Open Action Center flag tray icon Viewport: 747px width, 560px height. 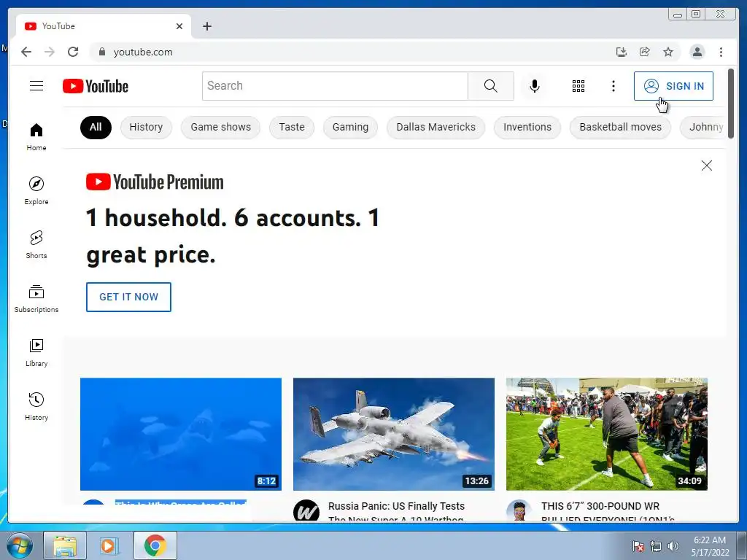pos(638,546)
